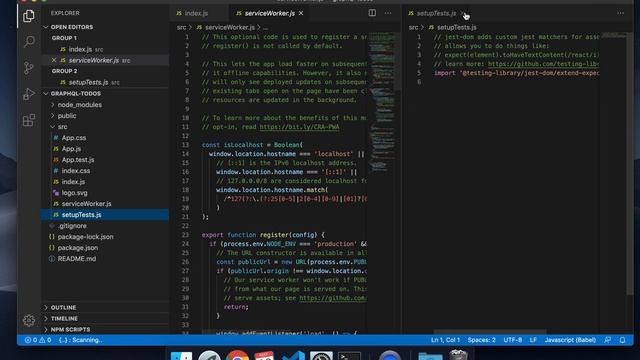Open the Run and Debug view
The height and width of the screenshot is (360, 640).
[x=29, y=94]
